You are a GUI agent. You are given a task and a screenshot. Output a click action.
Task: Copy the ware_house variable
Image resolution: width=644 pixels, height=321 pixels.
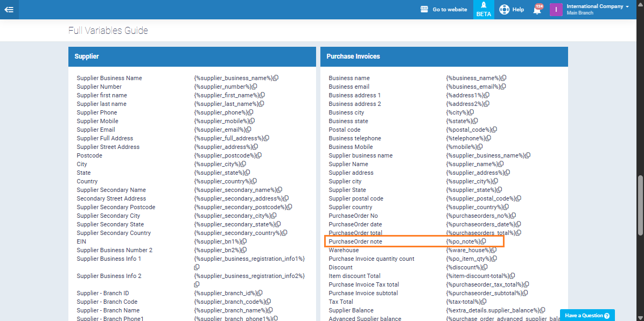pos(493,250)
